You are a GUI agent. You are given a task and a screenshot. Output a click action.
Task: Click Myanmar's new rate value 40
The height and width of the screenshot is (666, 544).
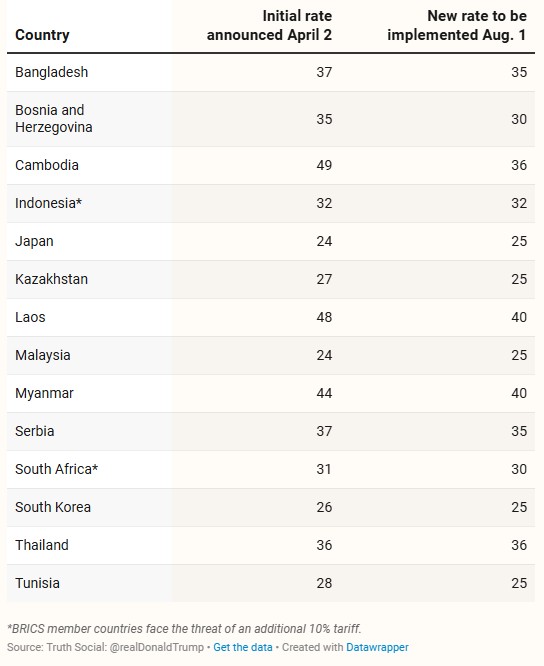(x=519, y=393)
